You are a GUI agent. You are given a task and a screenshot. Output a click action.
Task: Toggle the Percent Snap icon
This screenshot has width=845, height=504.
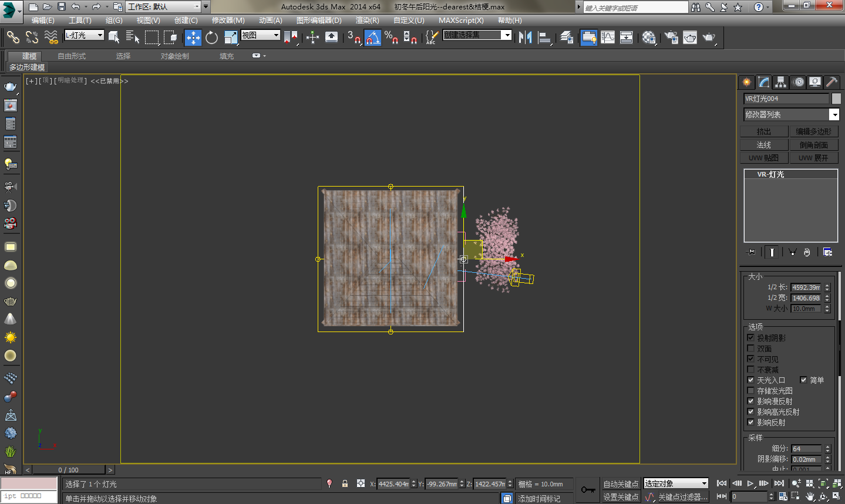392,38
